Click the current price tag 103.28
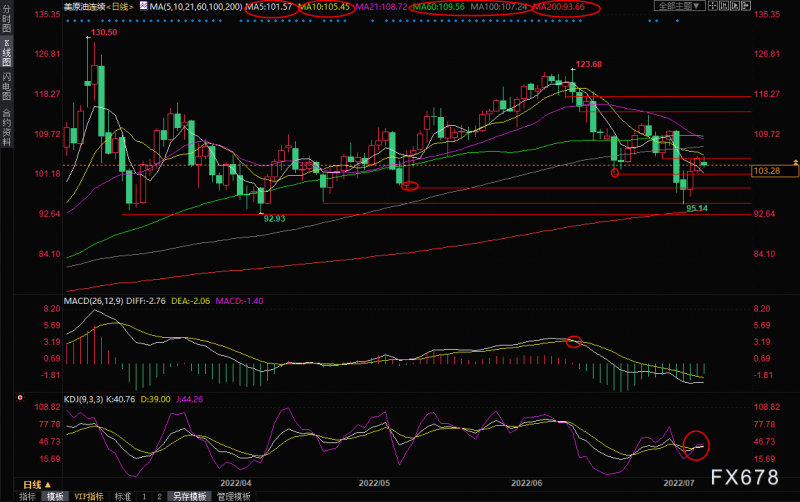800x502 pixels. 775,171
